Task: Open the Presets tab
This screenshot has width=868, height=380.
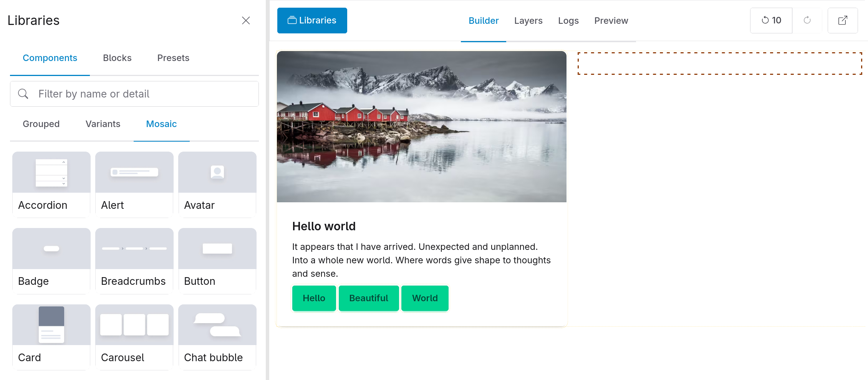Action: coord(173,58)
